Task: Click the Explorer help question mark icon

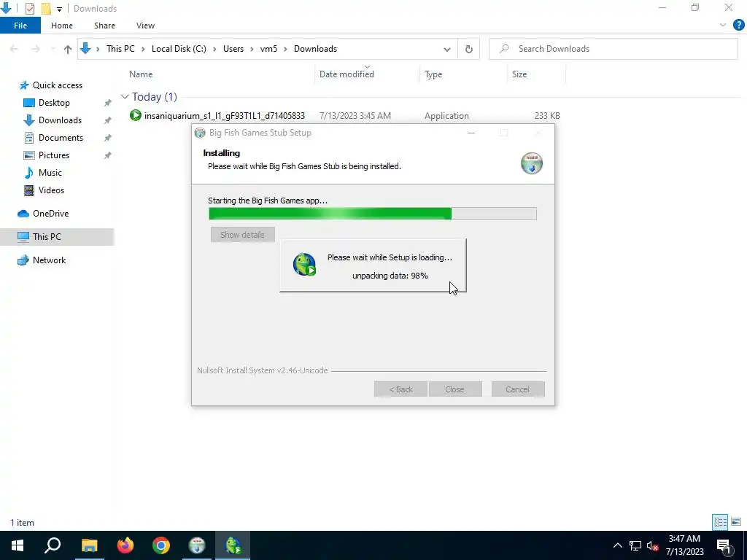Action: click(738, 26)
